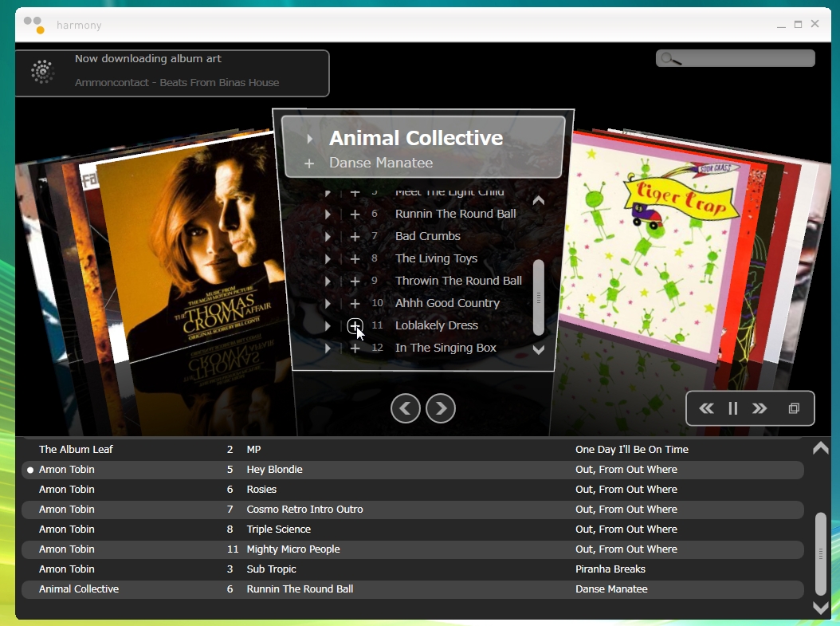
Task: Play track 12 In The Singing Box
Action: 328,348
